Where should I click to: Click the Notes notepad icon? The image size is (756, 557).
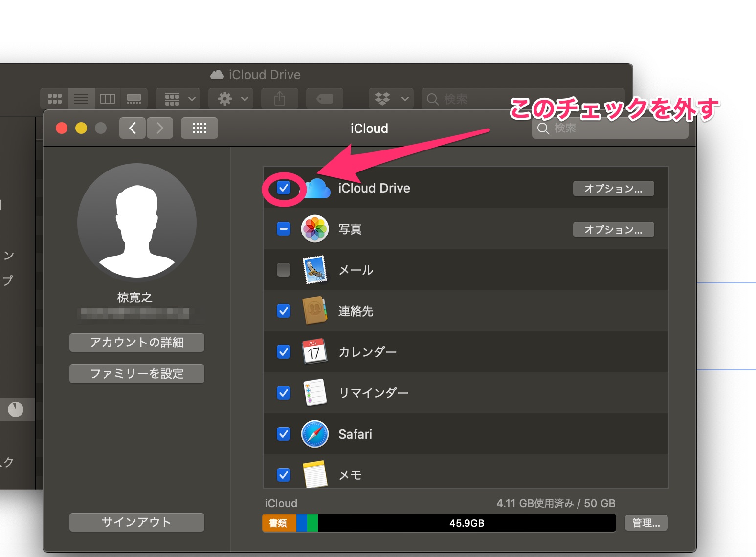pyautogui.click(x=315, y=474)
